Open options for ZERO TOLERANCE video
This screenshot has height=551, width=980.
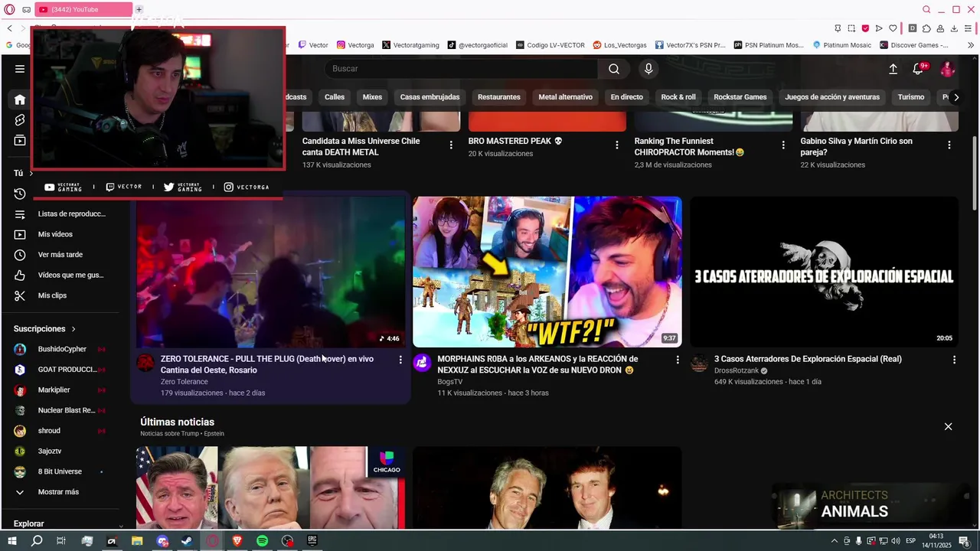[400, 360]
